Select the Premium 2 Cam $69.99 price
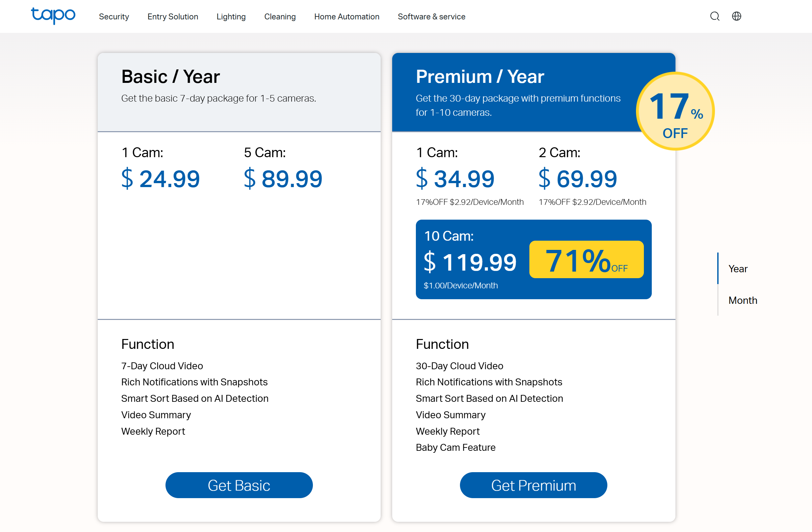Image resolution: width=812 pixels, height=532 pixels. pyautogui.click(x=578, y=178)
